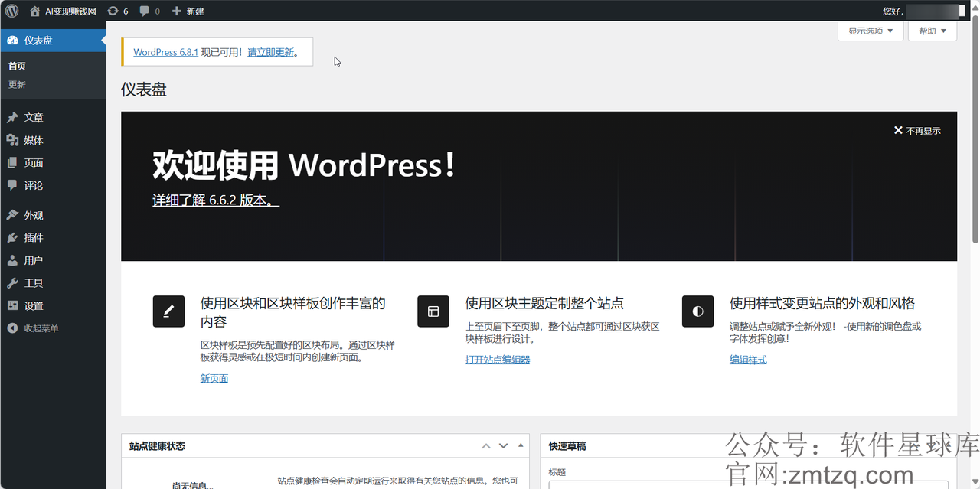Click the 使用区块主题定制整个站点 heading
Image resolution: width=980 pixels, height=489 pixels.
click(x=544, y=303)
